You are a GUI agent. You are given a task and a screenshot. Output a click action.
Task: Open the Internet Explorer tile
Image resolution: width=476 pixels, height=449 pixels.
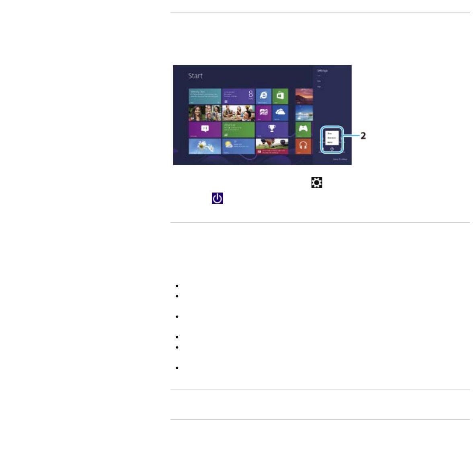coord(263,96)
